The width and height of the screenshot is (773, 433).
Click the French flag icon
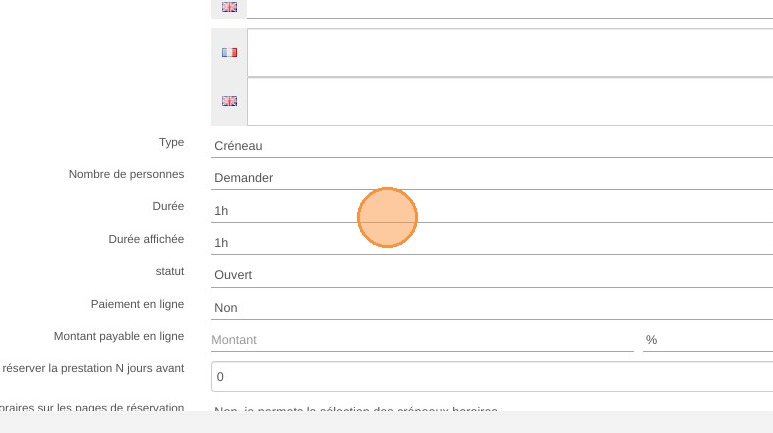tap(229, 52)
